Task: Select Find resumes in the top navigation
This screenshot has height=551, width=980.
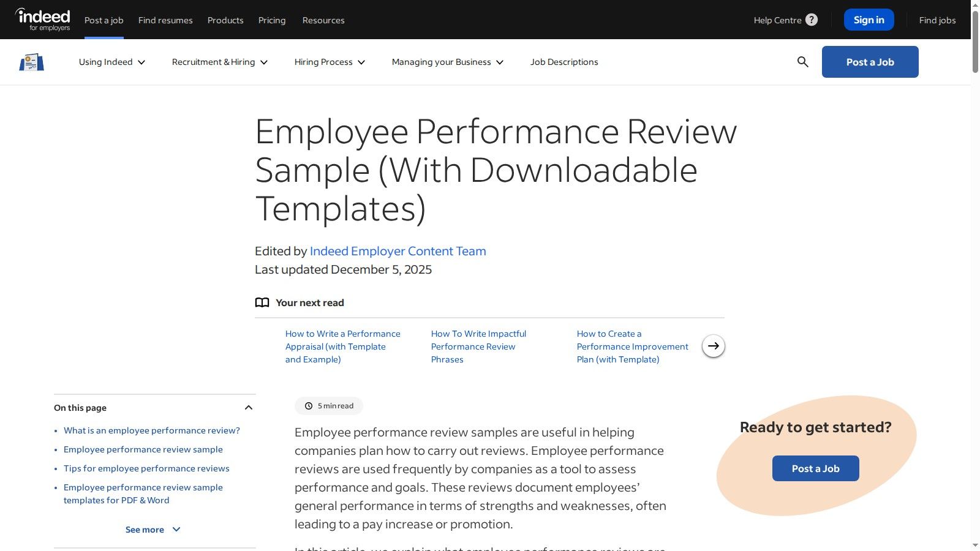Action: [x=165, y=20]
